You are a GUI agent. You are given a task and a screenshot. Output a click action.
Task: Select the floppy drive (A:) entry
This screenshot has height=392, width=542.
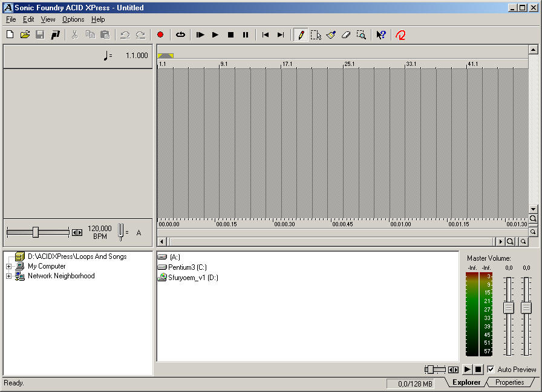(x=175, y=257)
